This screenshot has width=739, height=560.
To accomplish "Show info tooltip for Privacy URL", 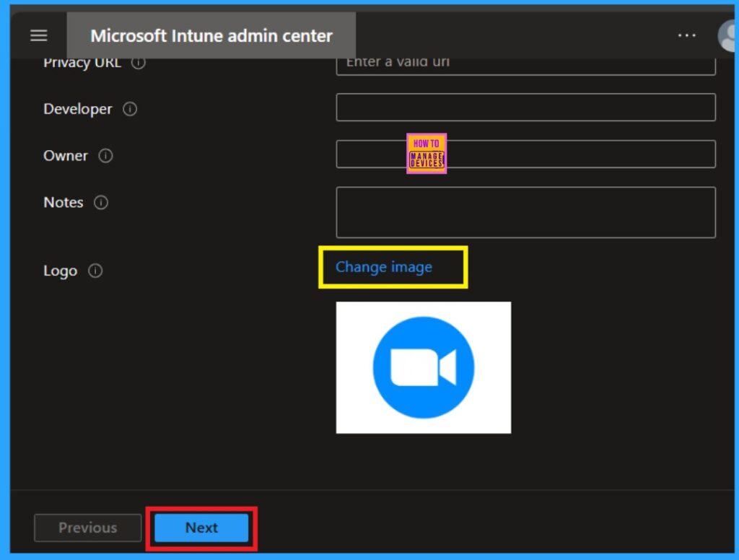I will (x=138, y=63).
